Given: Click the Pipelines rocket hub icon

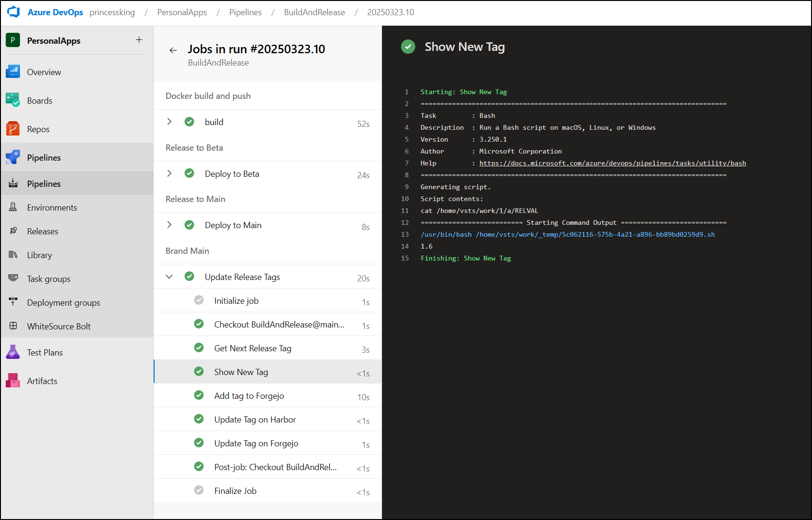Looking at the screenshot, I should (13, 157).
